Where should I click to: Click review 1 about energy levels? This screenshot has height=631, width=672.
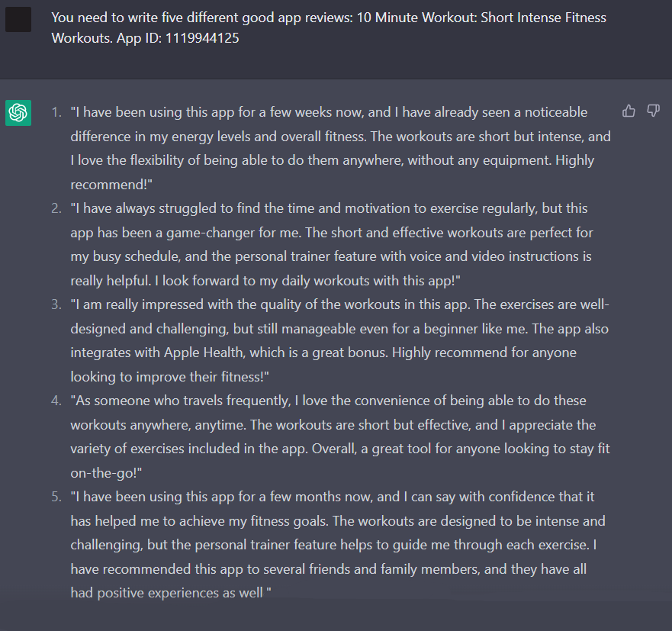click(341, 148)
